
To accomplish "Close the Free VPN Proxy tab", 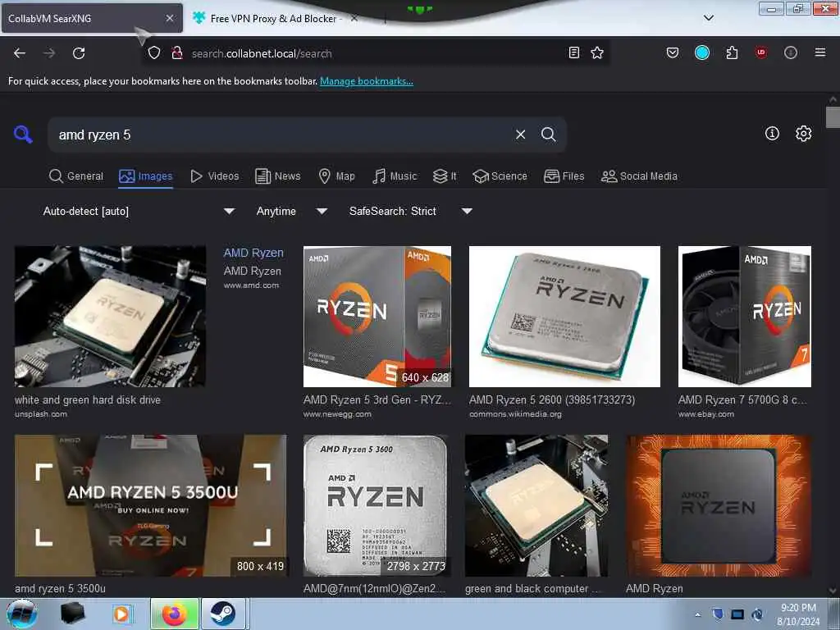I will (354, 18).
